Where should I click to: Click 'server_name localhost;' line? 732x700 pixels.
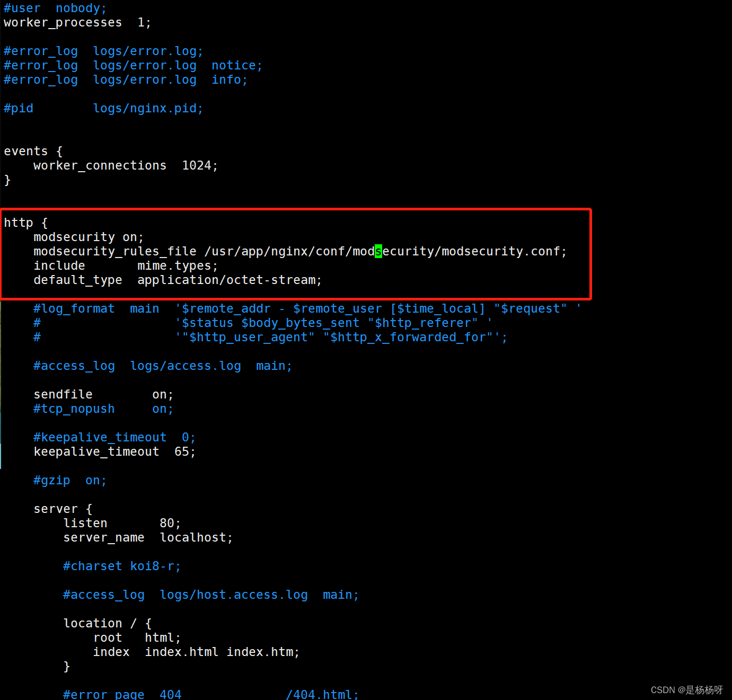(148, 538)
